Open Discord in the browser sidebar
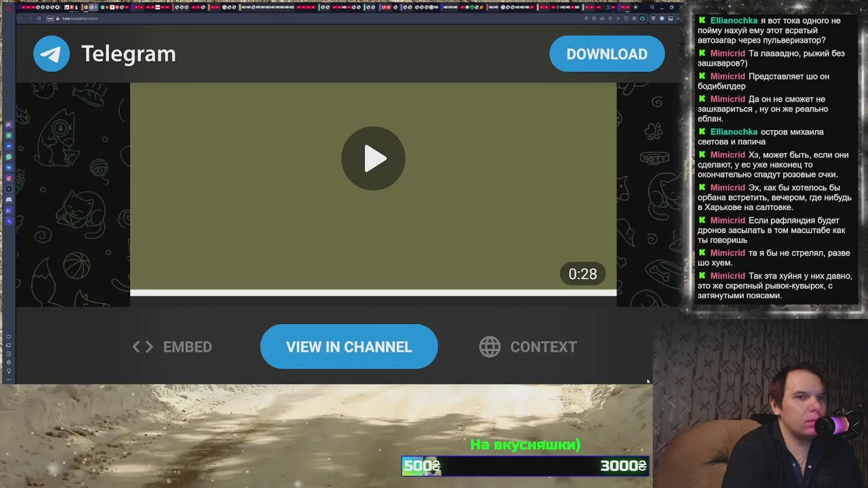Image resolution: width=868 pixels, height=488 pixels. pyautogui.click(x=9, y=200)
